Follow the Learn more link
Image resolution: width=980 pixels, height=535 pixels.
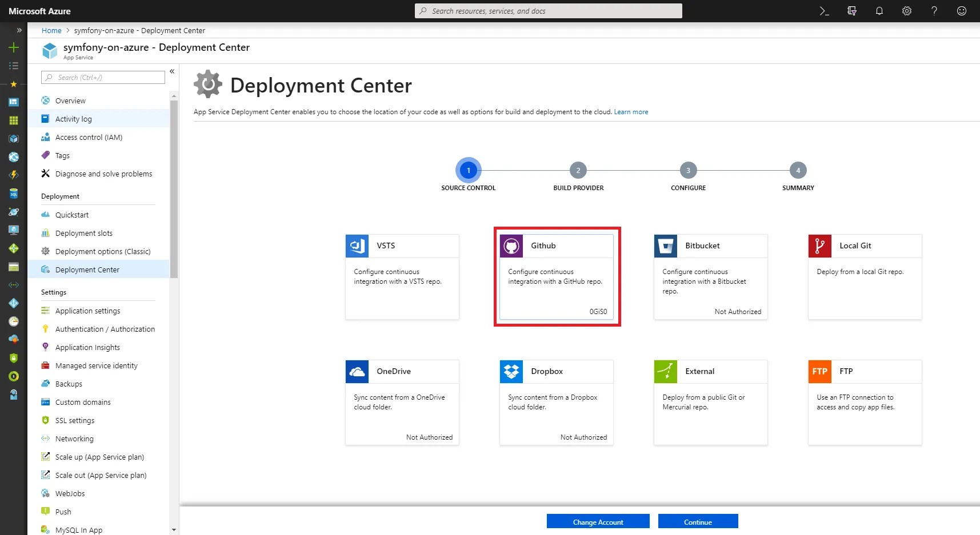[x=631, y=112]
